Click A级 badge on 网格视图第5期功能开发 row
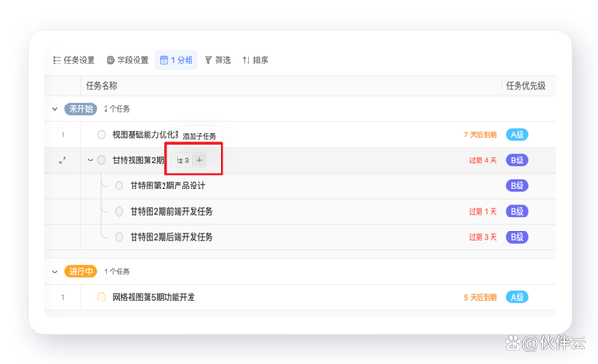The width and height of the screenshot is (598, 364). coord(517,297)
